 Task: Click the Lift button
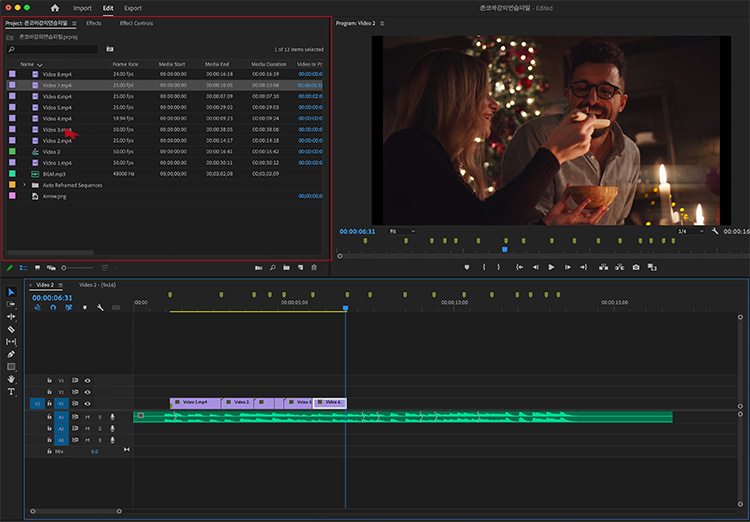[x=604, y=267]
